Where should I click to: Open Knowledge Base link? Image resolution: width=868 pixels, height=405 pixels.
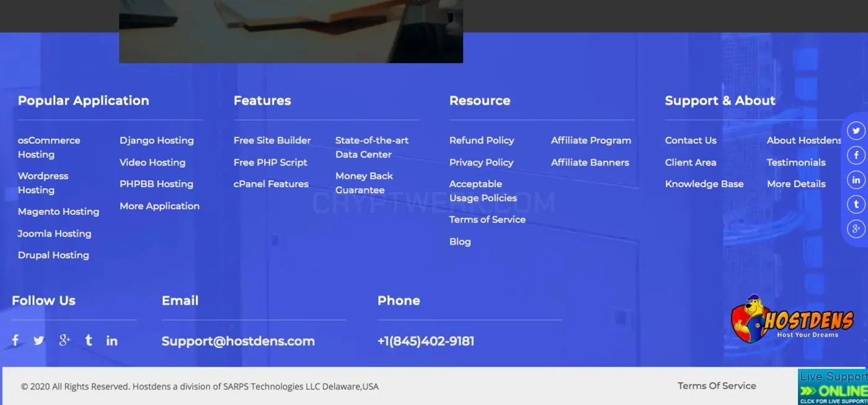click(704, 184)
